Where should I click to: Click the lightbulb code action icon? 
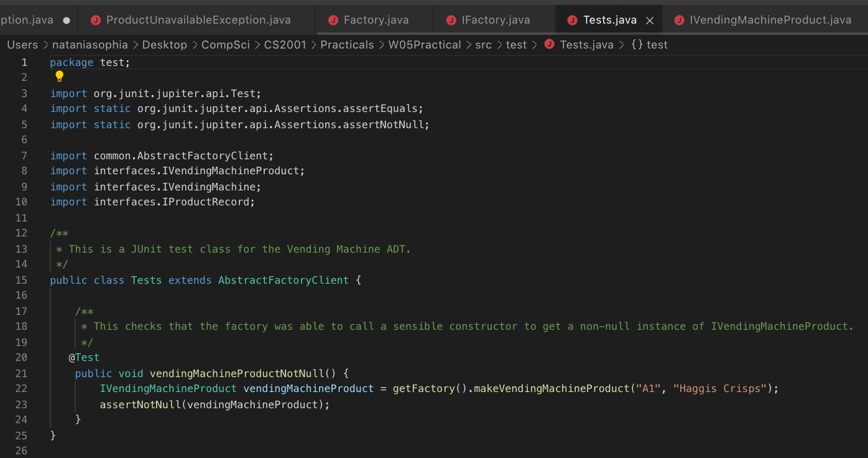[59, 77]
